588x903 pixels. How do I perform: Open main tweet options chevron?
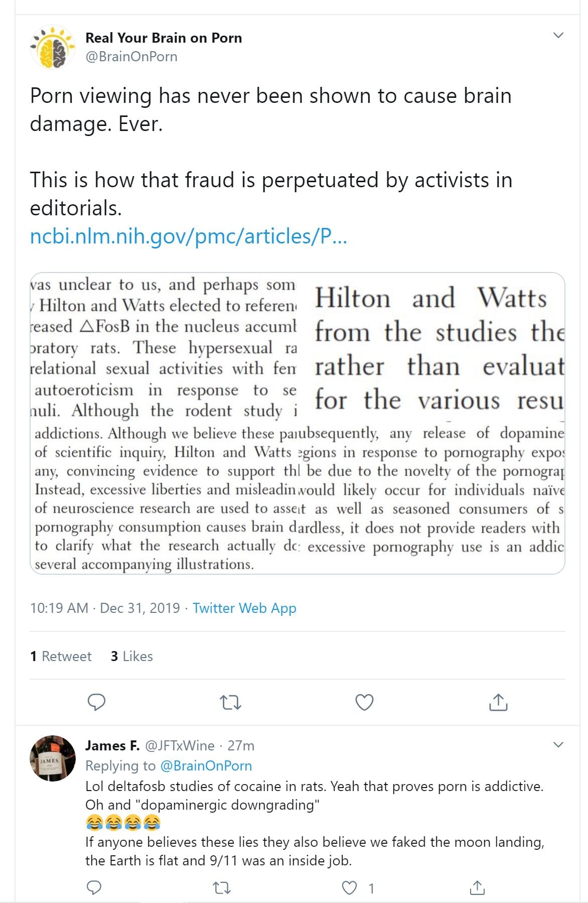pos(558,35)
